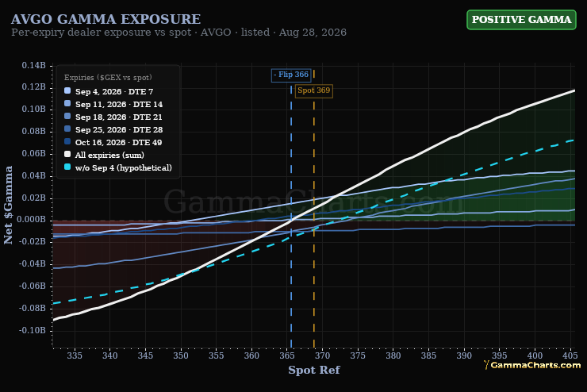This screenshot has width=587, height=392.
Task: Click the y-axis tick label 0.000B
Action: pos(32,219)
